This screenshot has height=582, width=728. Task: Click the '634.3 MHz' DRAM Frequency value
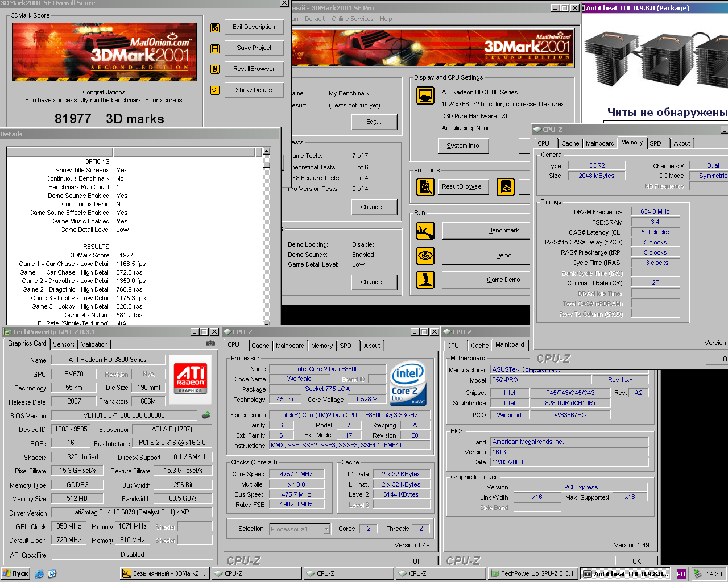[x=655, y=211]
